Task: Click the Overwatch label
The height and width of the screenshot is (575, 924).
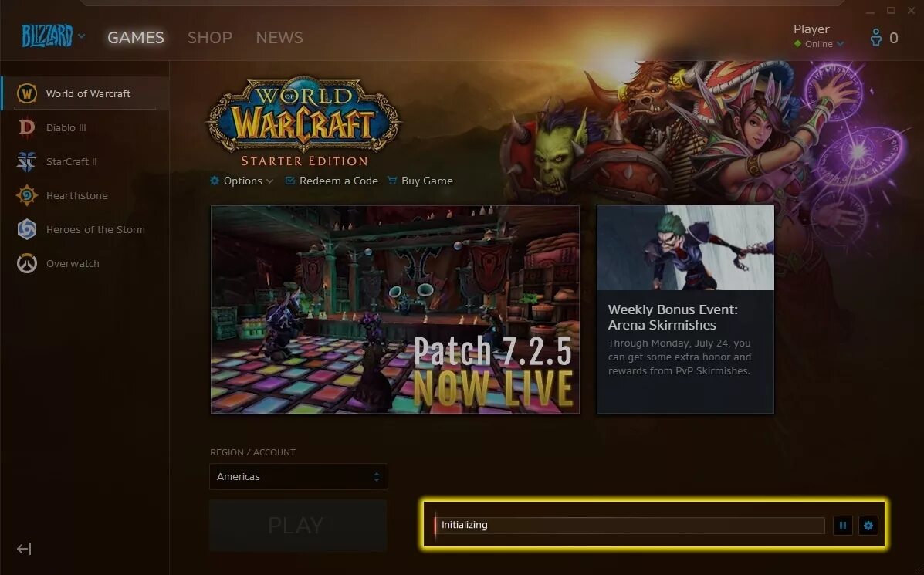Action: coord(73,264)
